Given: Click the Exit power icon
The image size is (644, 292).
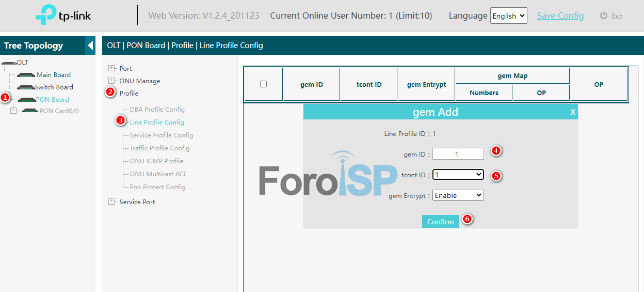Looking at the screenshot, I should click(x=603, y=16).
